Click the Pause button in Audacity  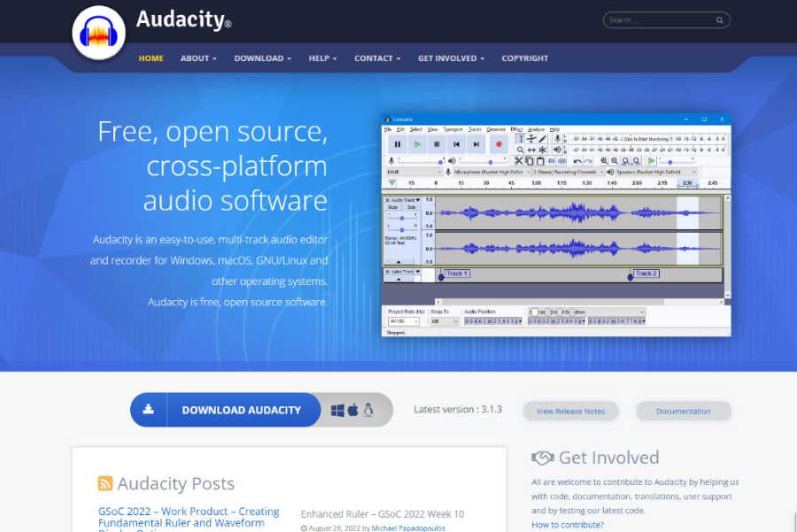[x=397, y=144]
